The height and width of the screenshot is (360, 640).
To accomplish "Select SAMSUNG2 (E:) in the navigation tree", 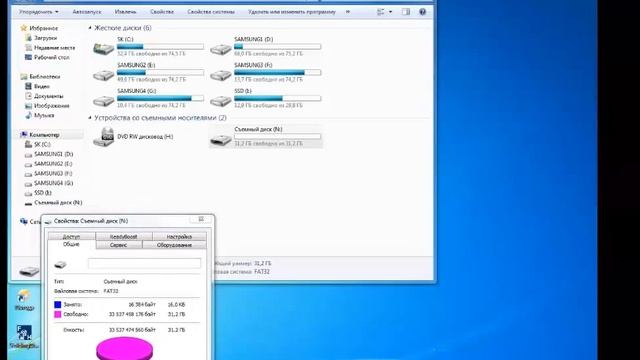I will (53, 164).
